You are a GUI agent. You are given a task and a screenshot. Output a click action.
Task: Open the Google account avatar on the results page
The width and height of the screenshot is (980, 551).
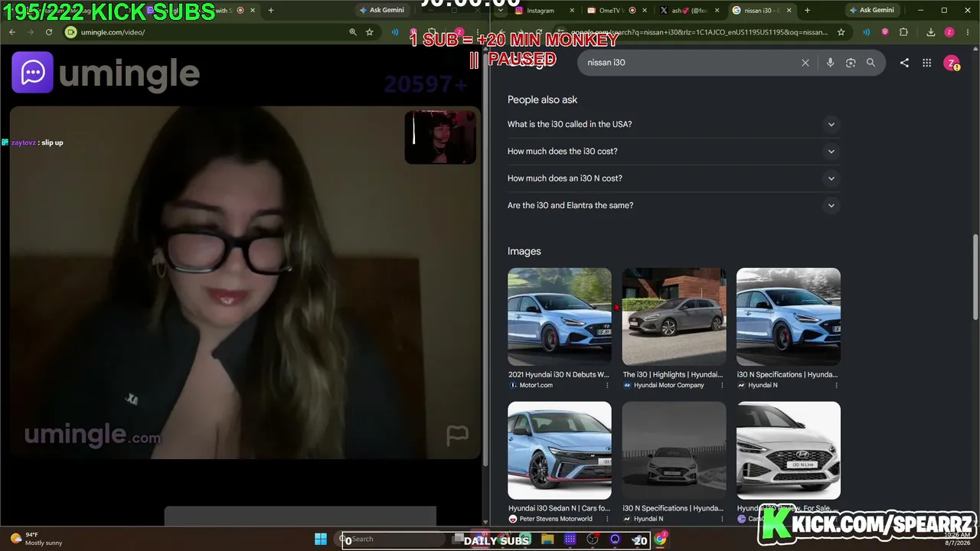point(952,64)
